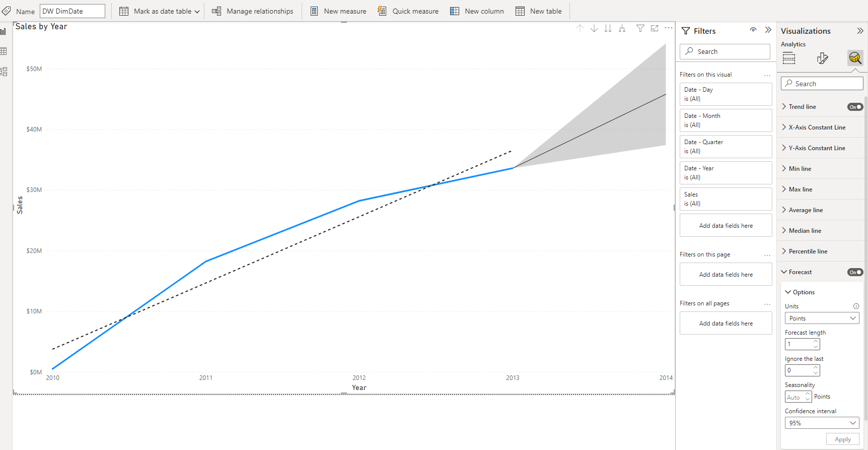The image size is (868, 450).
Task: Click the Apply forecast button
Action: 843,439
